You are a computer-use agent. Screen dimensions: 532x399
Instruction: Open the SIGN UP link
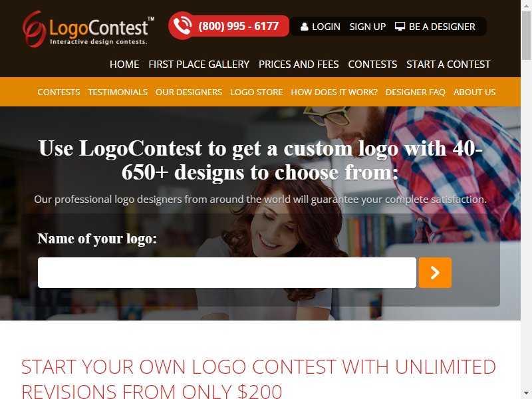pyautogui.click(x=368, y=27)
